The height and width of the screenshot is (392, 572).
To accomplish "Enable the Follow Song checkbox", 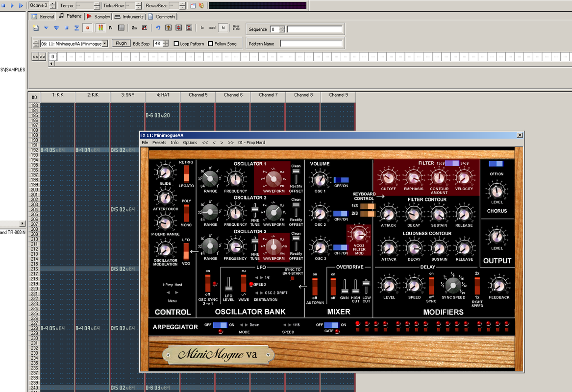I will click(210, 44).
